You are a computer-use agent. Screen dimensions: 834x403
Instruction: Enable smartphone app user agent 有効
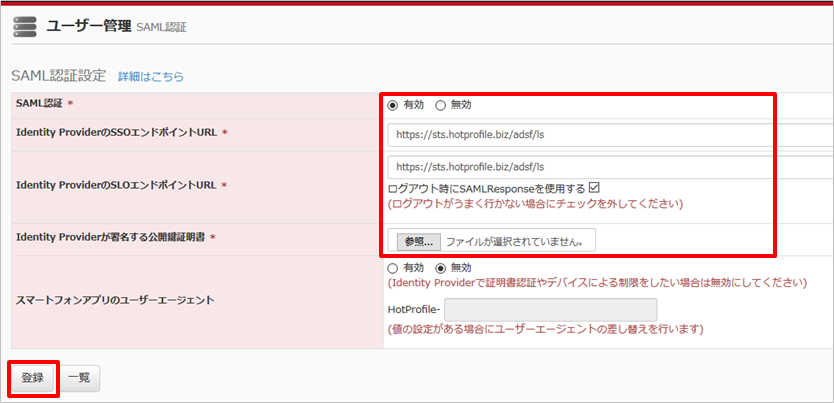pos(392,268)
